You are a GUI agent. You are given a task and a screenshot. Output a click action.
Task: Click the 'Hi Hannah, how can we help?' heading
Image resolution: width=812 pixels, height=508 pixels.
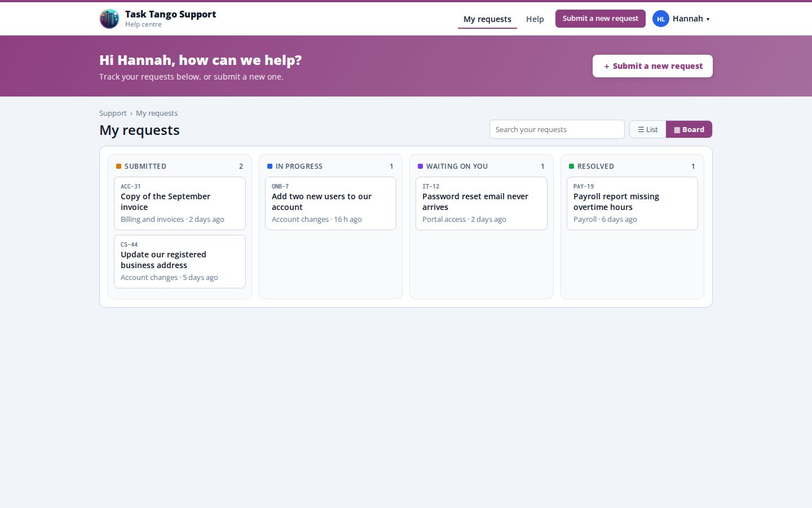pos(201,60)
